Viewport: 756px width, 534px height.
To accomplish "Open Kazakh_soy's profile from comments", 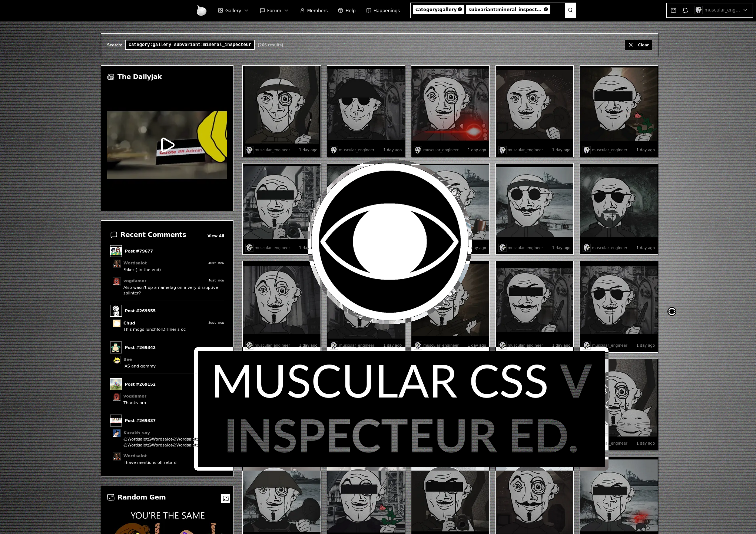I will point(136,433).
